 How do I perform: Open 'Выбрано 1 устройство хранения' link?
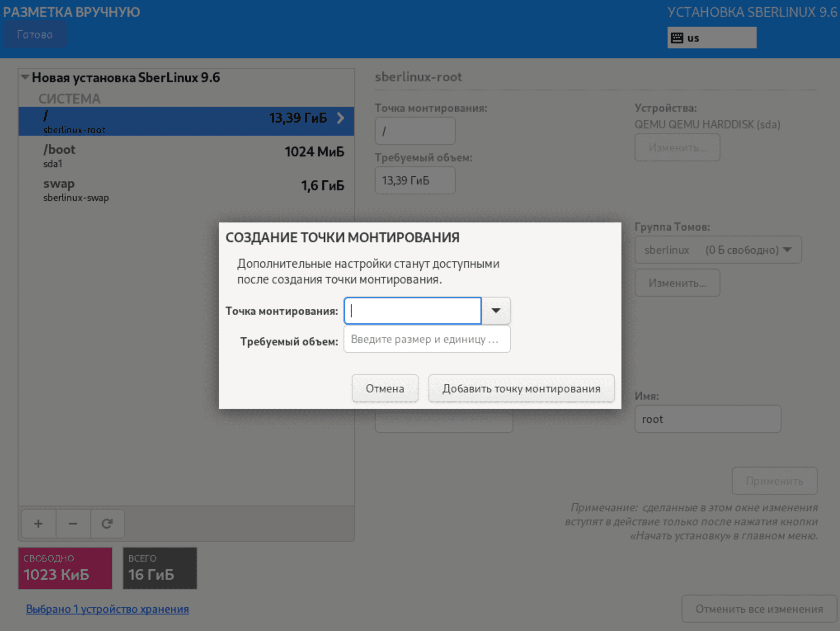point(107,609)
